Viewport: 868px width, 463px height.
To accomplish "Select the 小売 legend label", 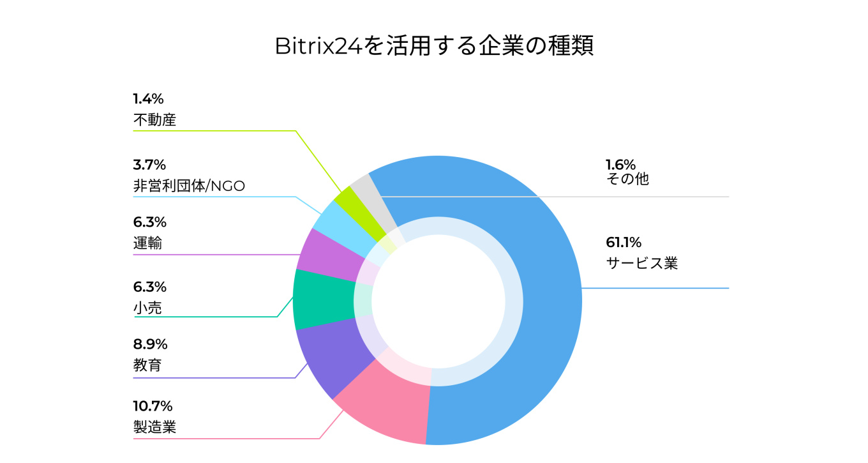I will [147, 308].
